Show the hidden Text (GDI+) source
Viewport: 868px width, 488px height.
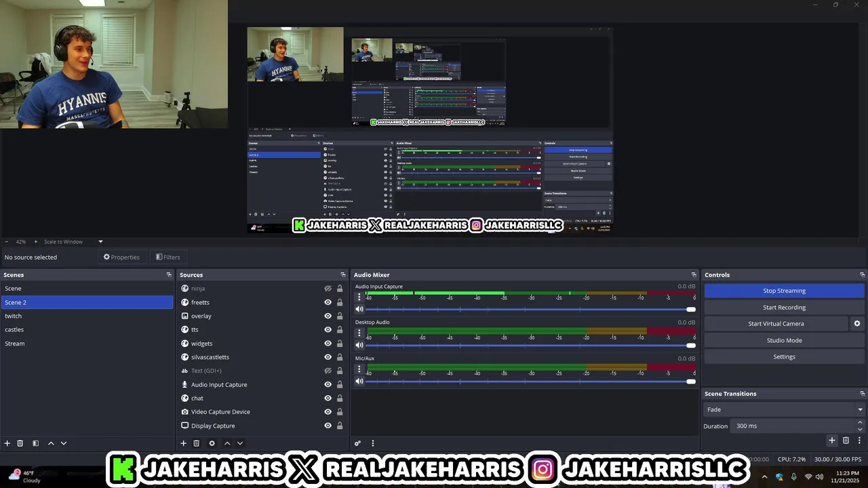[328, 371]
